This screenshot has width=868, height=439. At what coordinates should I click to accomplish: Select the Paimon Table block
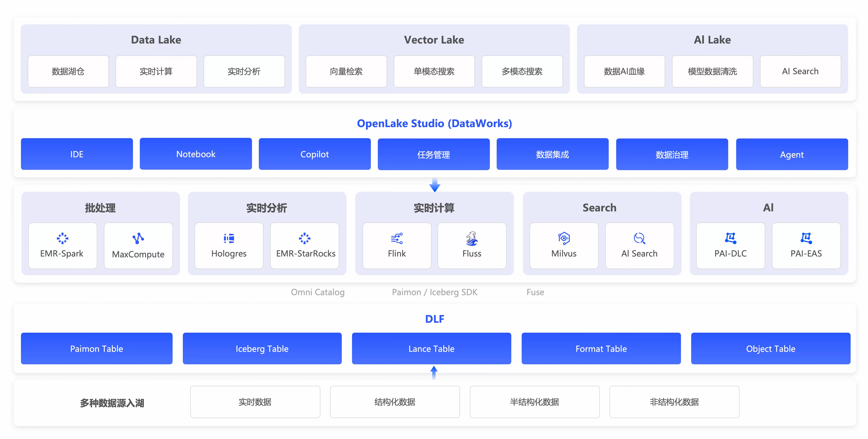97,349
